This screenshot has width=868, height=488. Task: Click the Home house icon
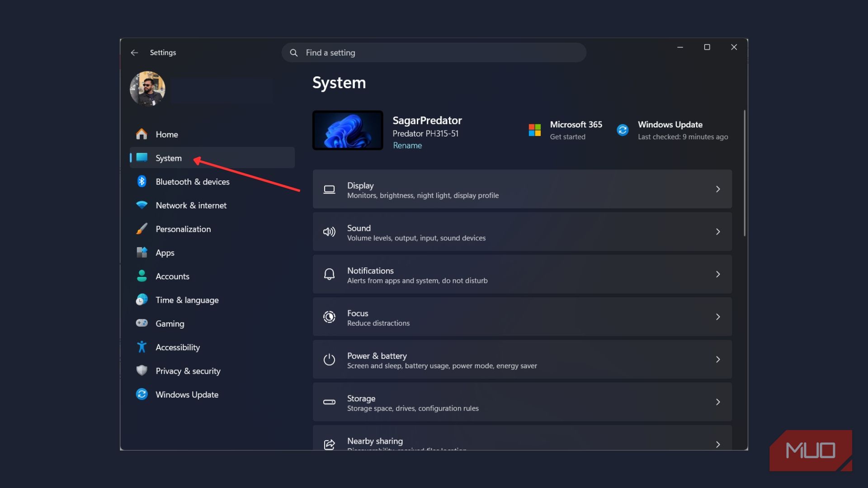tap(142, 134)
